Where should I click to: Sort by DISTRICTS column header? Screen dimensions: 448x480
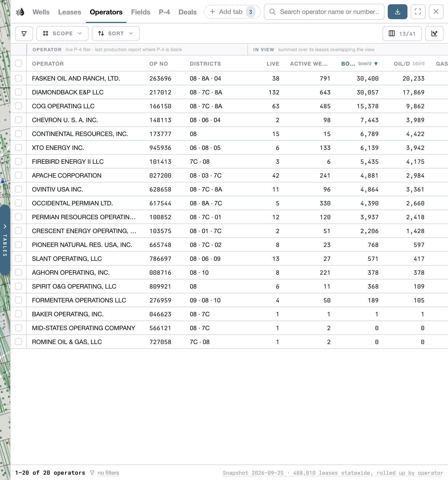coord(205,64)
